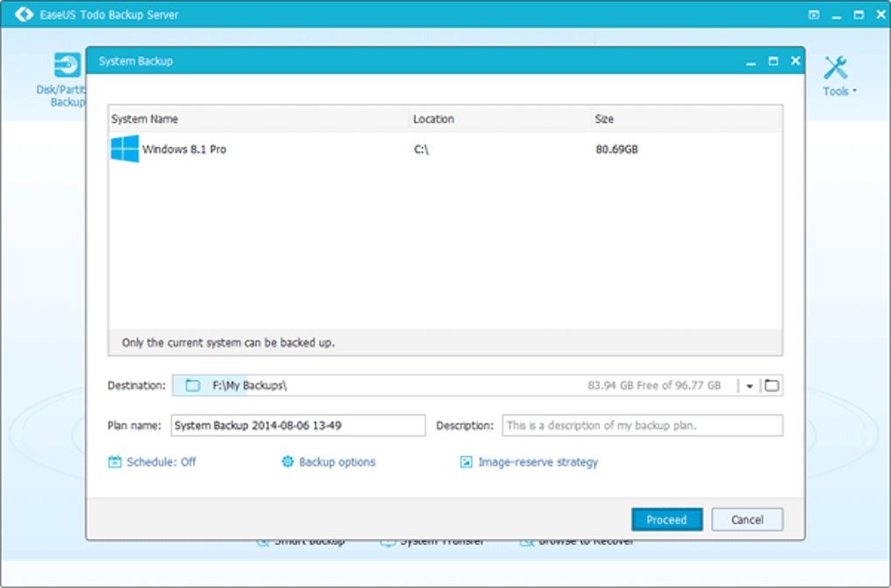
Task: Click the Tools wrench icon
Action: pyautogui.click(x=835, y=67)
